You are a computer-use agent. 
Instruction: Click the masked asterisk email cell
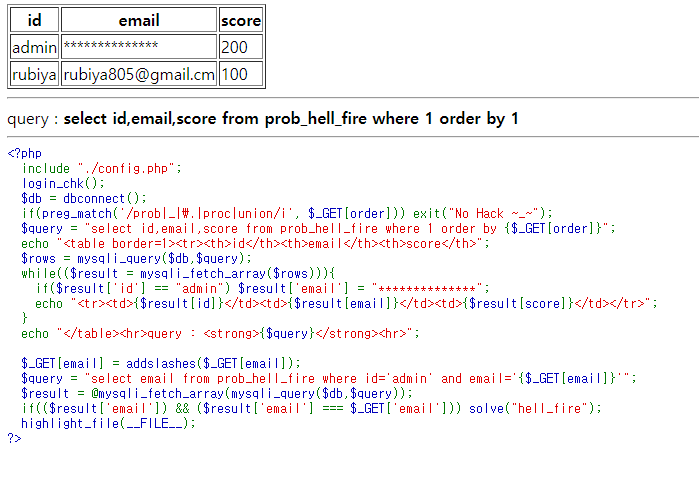(139, 47)
